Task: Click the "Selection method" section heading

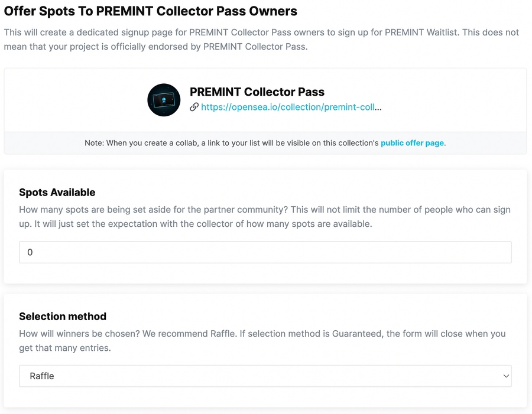Action: point(63,317)
